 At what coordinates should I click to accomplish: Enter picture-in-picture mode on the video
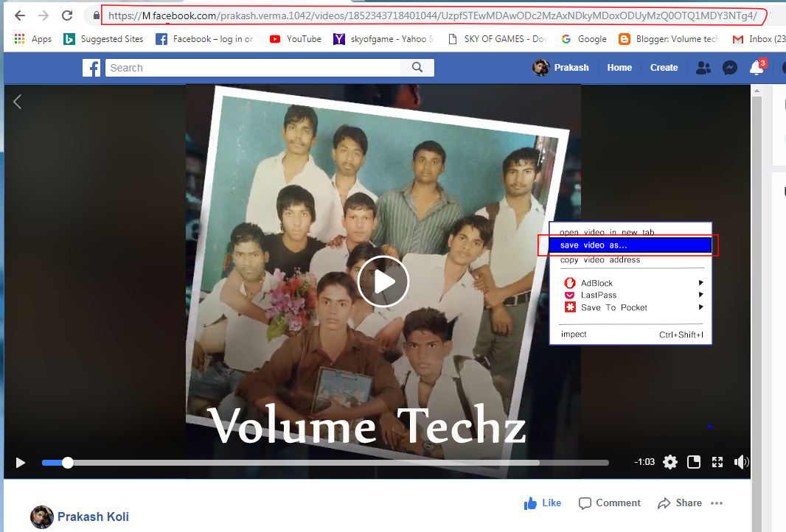click(693, 462)
